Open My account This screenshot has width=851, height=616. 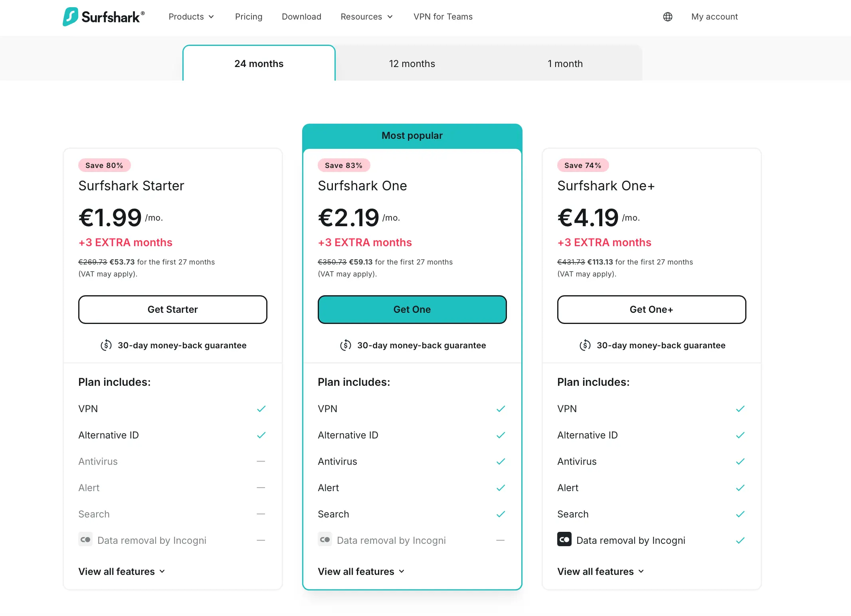(x=714, y=16)
